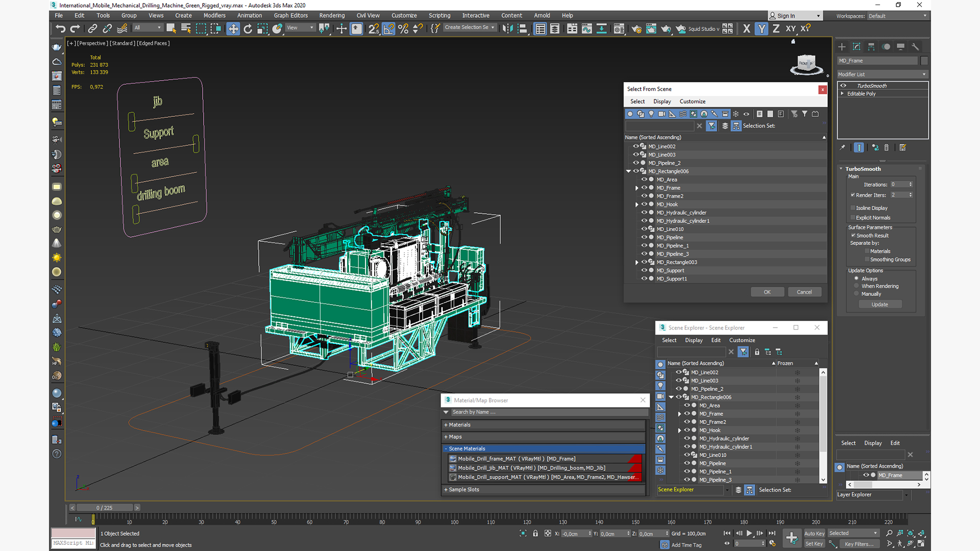Uncheck the Smooth Result checkbox
This screenshot has width=980, height=551.
click(853, 235)
